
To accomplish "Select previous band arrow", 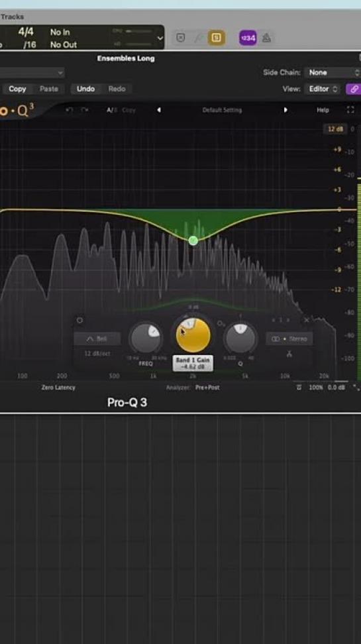I will point(273,320).
